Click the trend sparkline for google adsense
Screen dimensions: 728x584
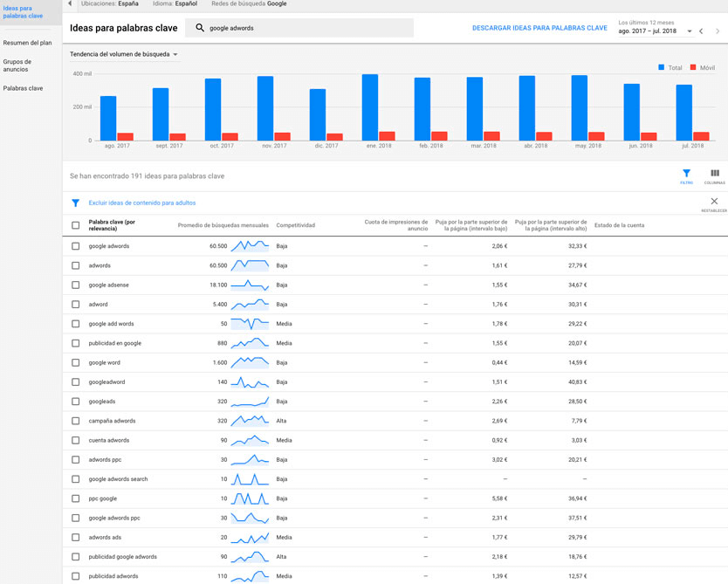pyautogui.click(x=250, y=285)
